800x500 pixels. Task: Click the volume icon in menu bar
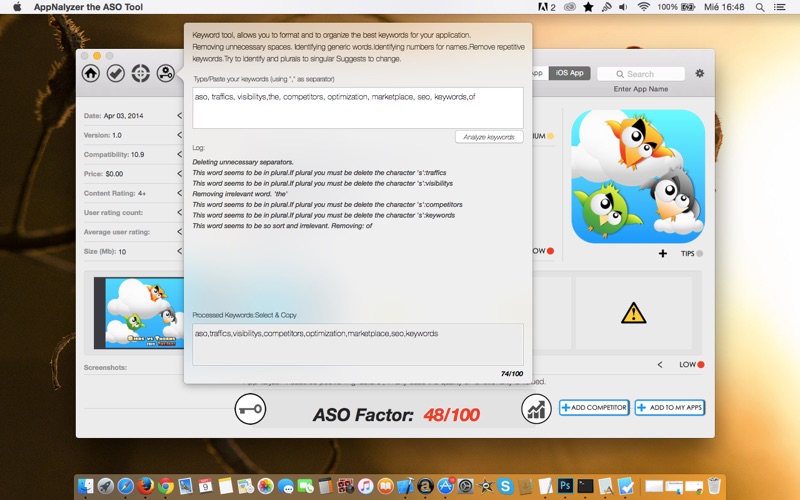623,7
